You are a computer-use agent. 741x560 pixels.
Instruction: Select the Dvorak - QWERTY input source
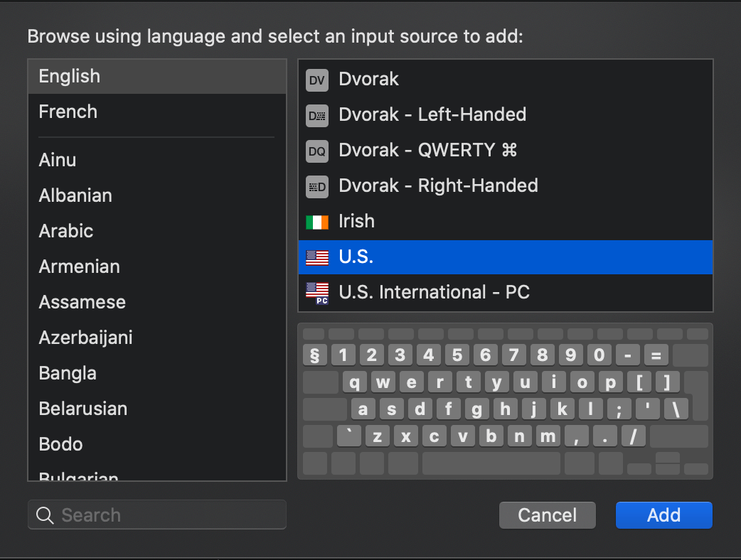coord(428,151)
